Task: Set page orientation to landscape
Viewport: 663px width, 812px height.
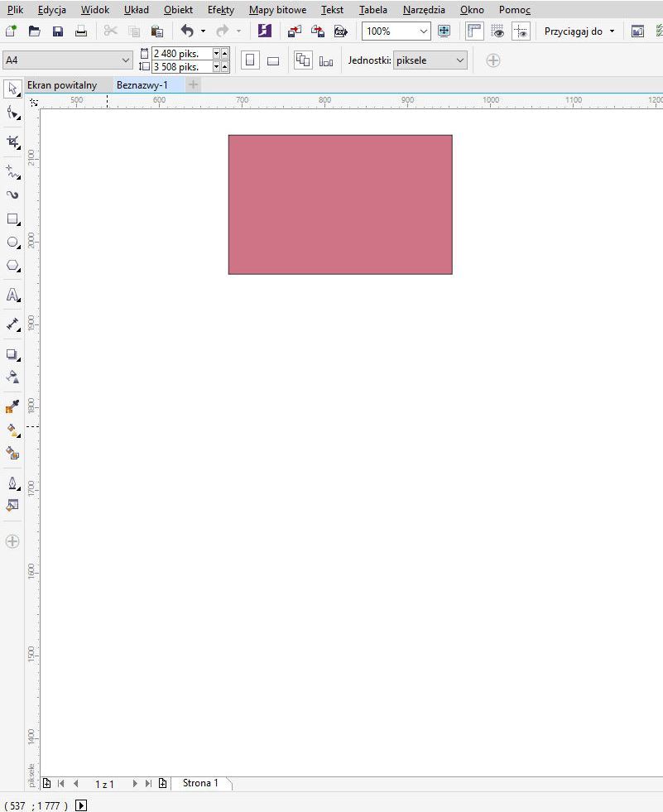Action: (x=273, y=60)
